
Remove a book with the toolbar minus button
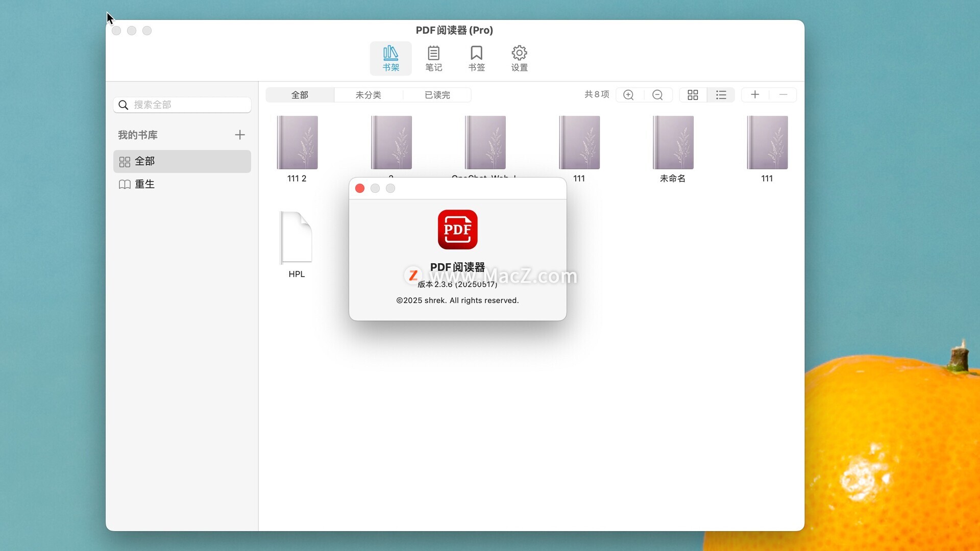tap(783, 94)
